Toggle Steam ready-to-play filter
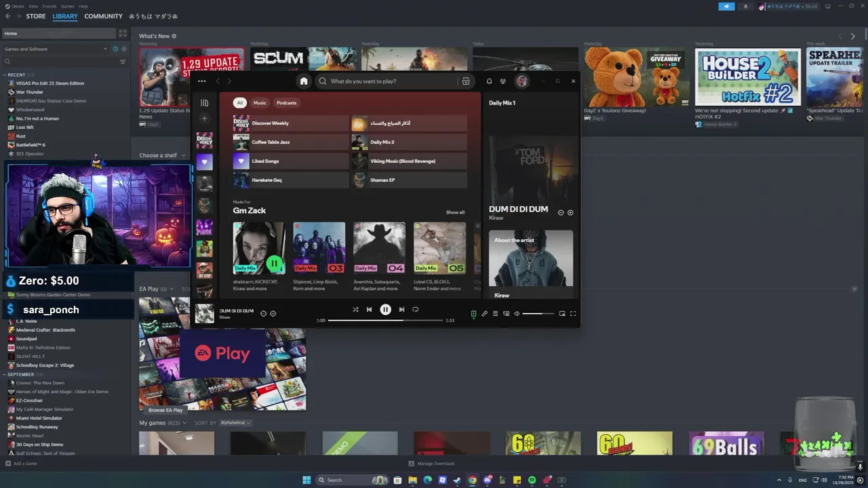The image size is (868, 488). tap(123, 49)
